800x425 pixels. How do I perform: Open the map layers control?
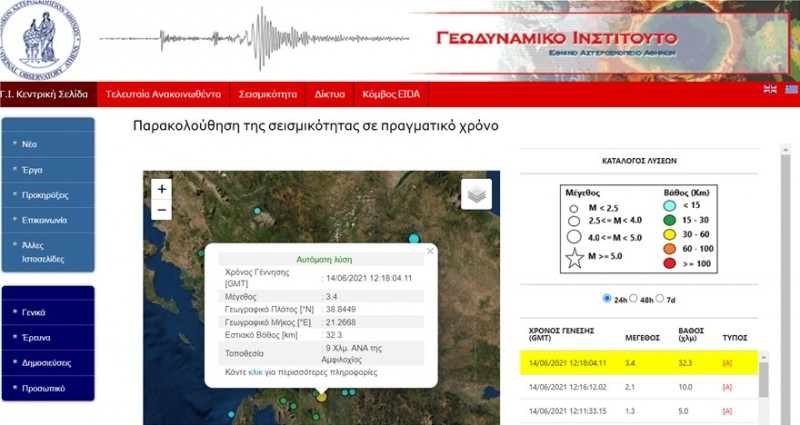coord(476,194)
